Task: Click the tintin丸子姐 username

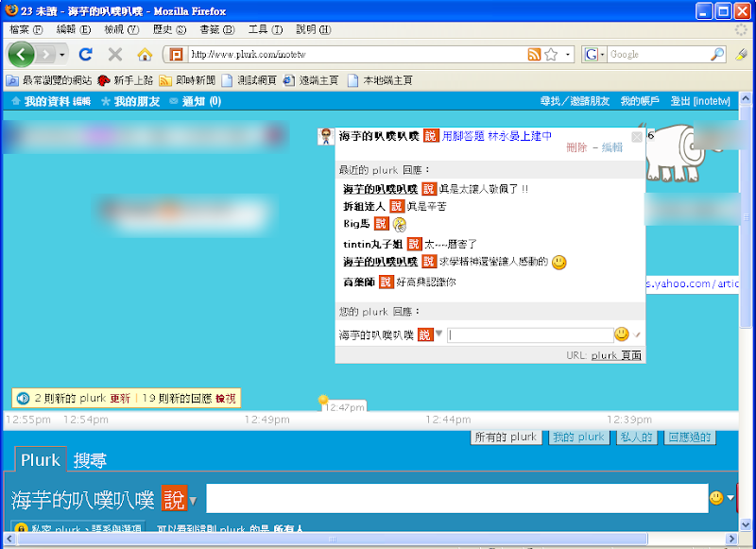Action: click(x=372, y=244)
